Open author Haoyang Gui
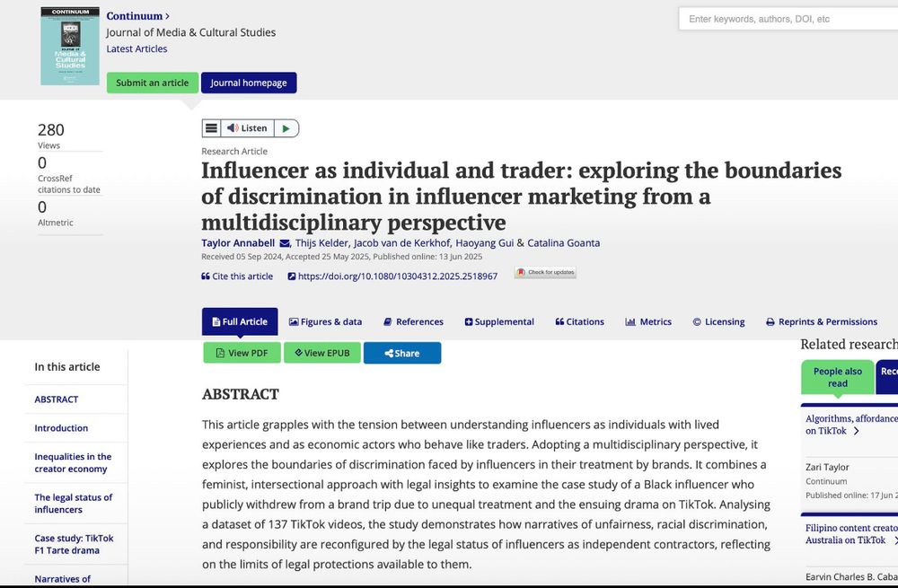Viewport: 898px width, 588px height. coord(485,242)
